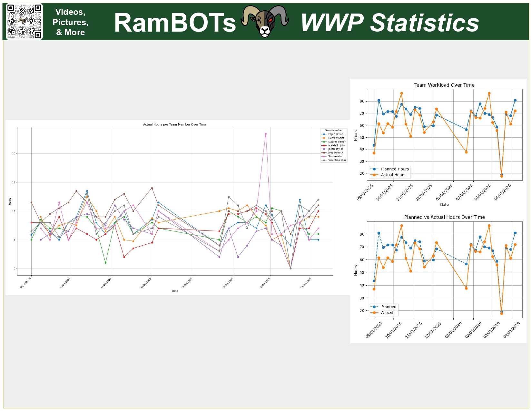The height and width of the screenshot is (411, 532).
Task: Click '10/01/2025' tick on the team member chart
Action: click(65, 283)
